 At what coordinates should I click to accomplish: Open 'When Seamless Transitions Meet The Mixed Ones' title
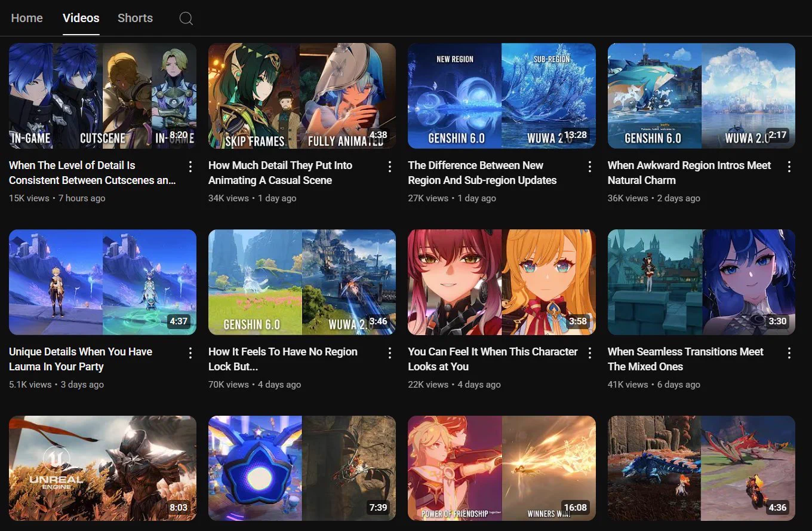pyautogui.click(x=686, y=359)
